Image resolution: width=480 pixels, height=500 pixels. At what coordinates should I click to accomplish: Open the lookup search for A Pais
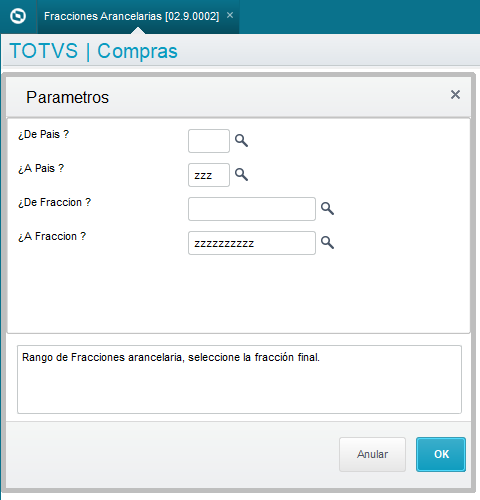(x=241, y=175)
